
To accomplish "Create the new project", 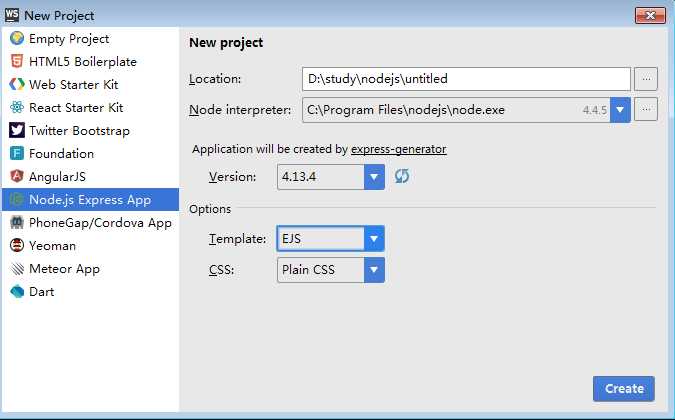I will tap(624, 389).
